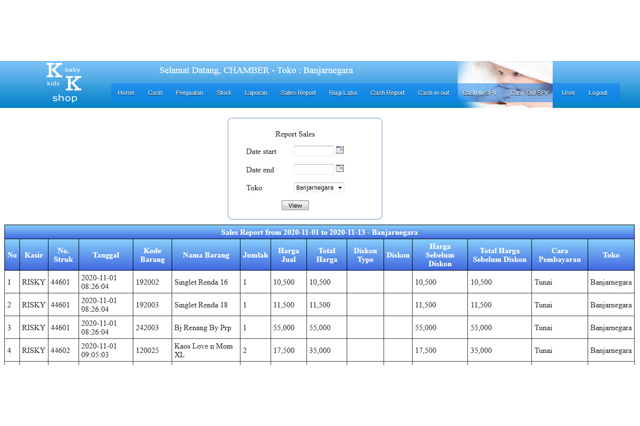Open the Cash Report page
The height and width of the screenshot is (426, 640).
click(388, 93)
